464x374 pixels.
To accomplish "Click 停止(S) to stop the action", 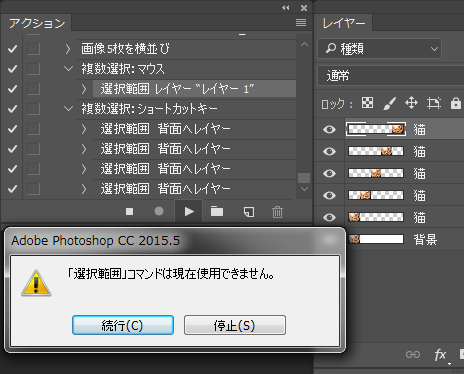I will pos(235,325).
